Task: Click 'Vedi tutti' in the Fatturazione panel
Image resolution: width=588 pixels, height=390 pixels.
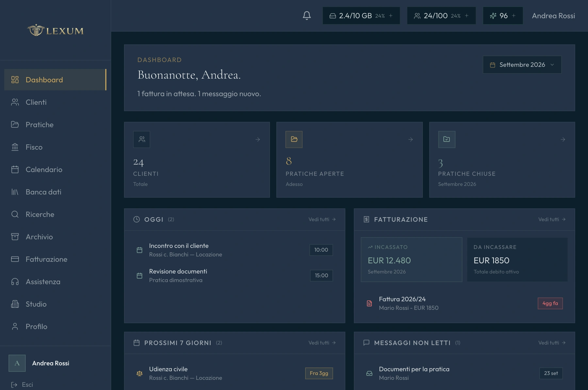Action: point(552,219)
